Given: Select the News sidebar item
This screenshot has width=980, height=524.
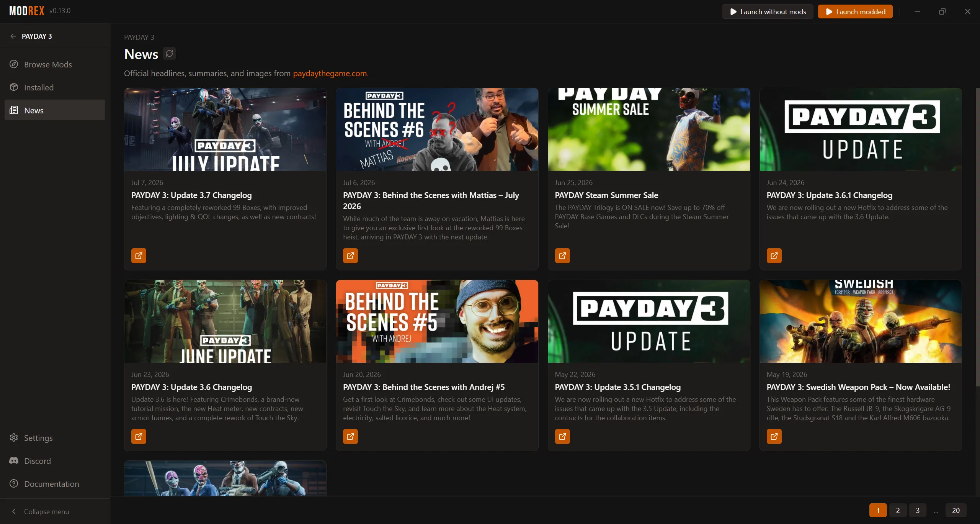Looking at the screenshot, I should 55,110.
